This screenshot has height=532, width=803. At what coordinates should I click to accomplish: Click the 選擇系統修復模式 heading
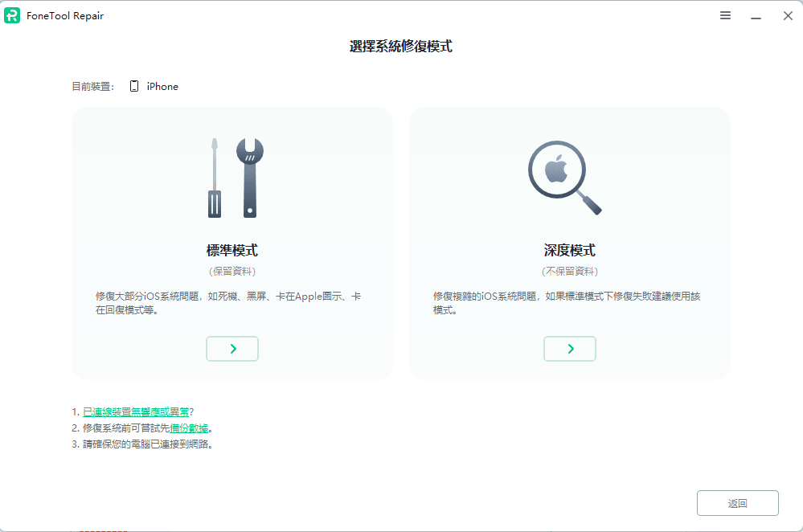tap(401, 47)
